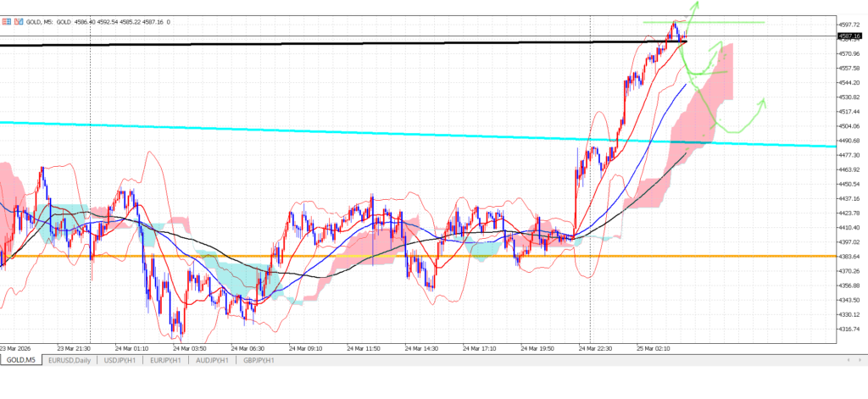Click the 24 Mar 06:30 time axis label
This screenshot has height=399, width=868.
[248, 347]
